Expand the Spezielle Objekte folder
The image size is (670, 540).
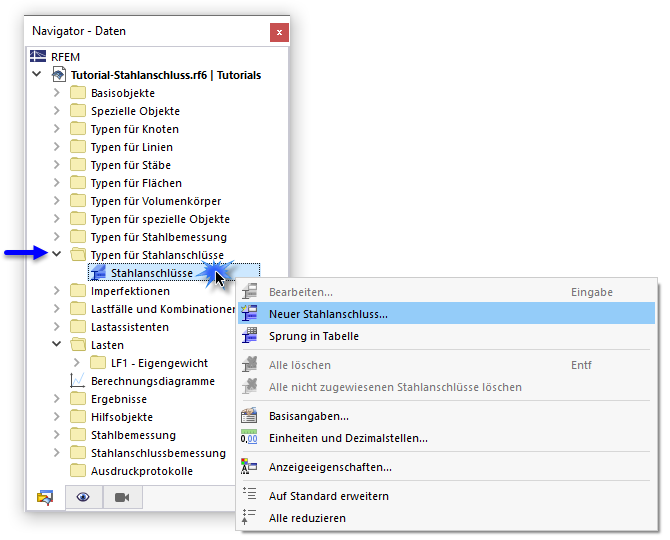coord(56,110)
